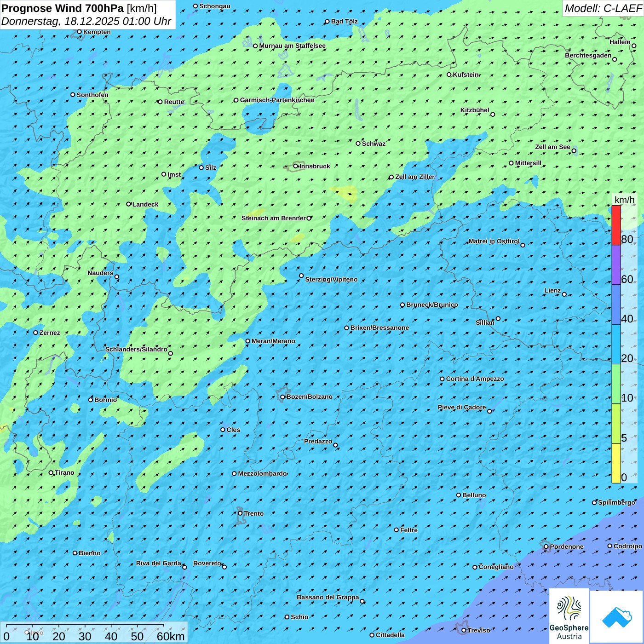
Task: Click the "km/h" legend unit label
Action: (624, 200)
